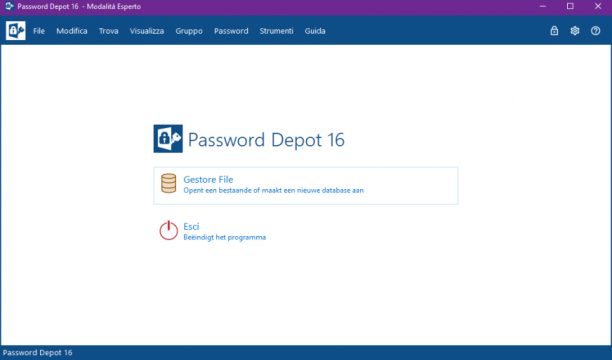Viewport: 612px width, 360px height.
Task: Click the Password Depot logo in the menu bar
Action: click(16, 30)
